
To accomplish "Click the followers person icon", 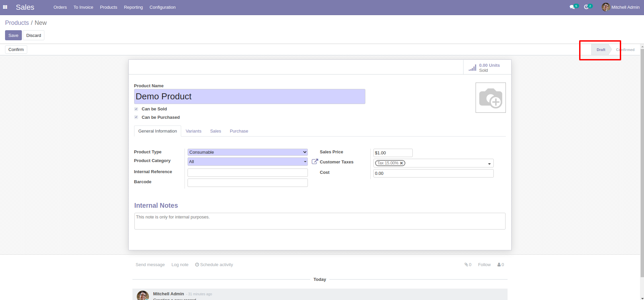I will click(499, 265).
